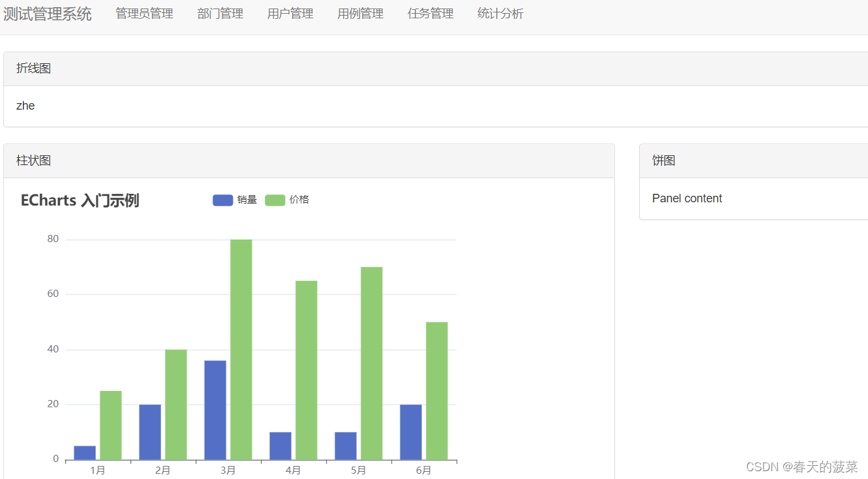Viewport: 868px width, 479px height.
Task: Click the 测试管理系统 brand link
Action: [48, 13]
